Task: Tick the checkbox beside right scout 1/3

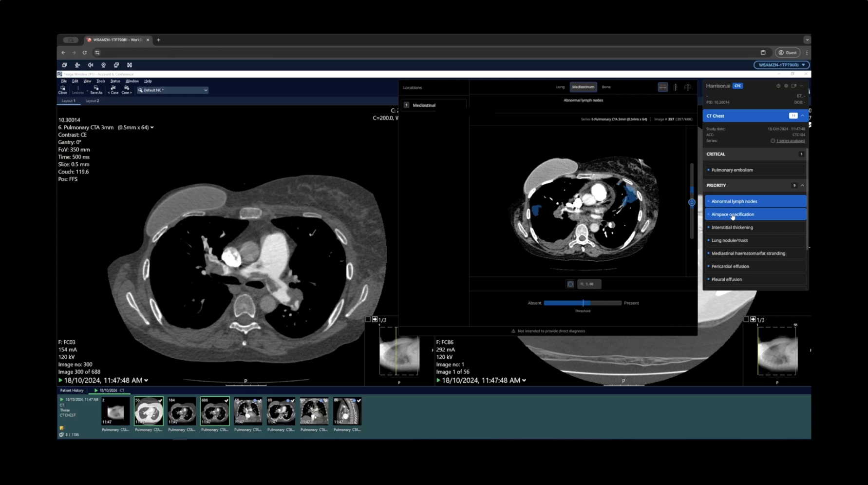Action: (746, 319)
